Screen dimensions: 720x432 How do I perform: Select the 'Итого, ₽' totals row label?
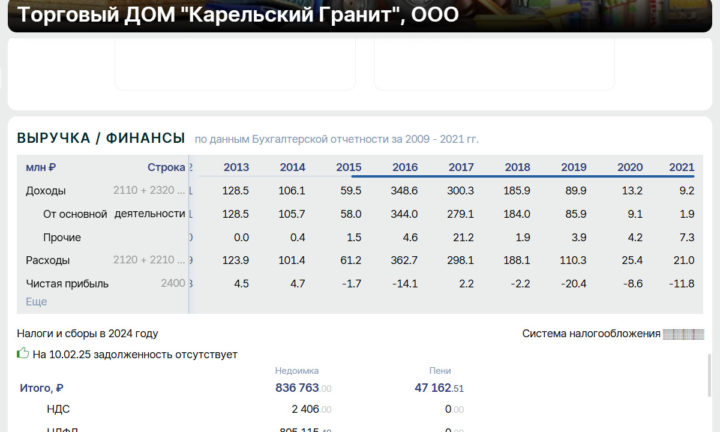[x=42, y=388]
